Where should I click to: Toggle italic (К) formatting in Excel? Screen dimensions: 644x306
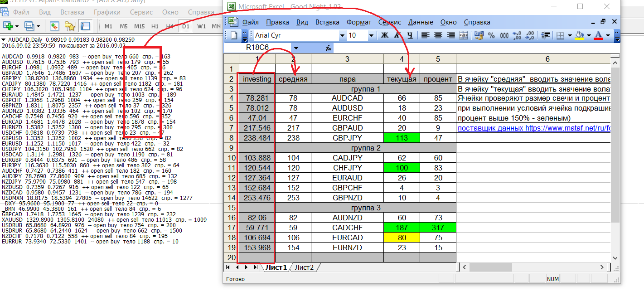pyautogui.click(x=397, y=35)
